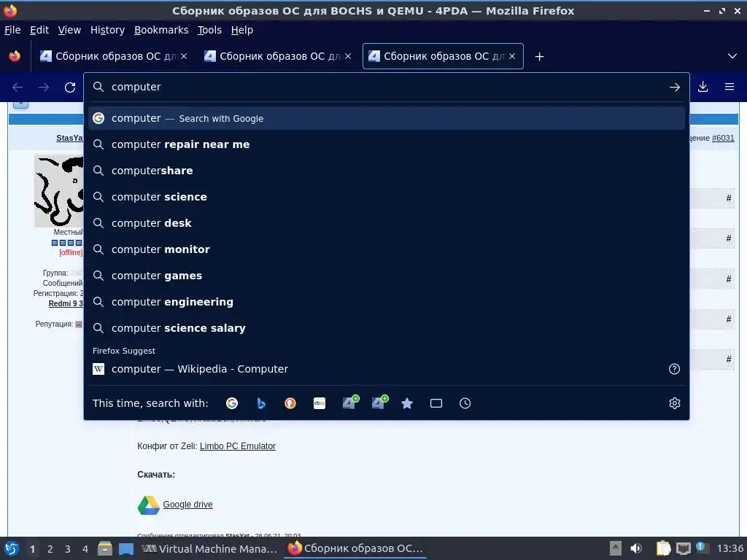The height and width of the screenshot is (560, 747).
Task: Open the clipboard manager tray icon
Action: click(663, 548)
